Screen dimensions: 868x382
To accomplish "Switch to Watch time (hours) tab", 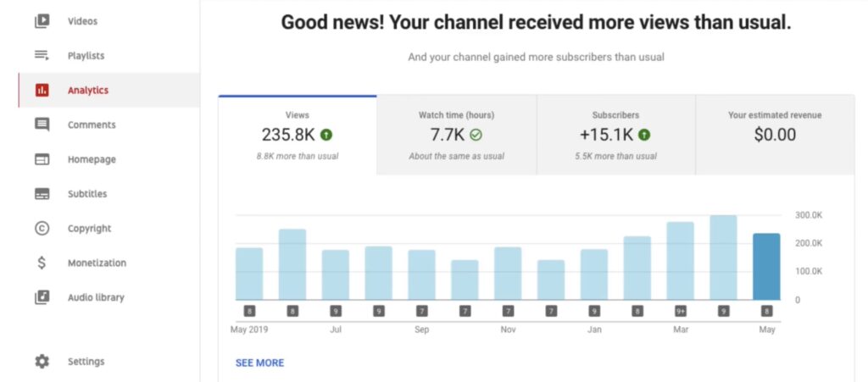I will (x=456, y=135).
